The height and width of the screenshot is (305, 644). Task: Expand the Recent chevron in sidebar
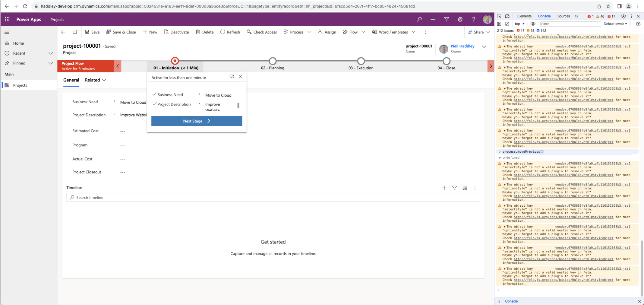click(x=51, y=53)
